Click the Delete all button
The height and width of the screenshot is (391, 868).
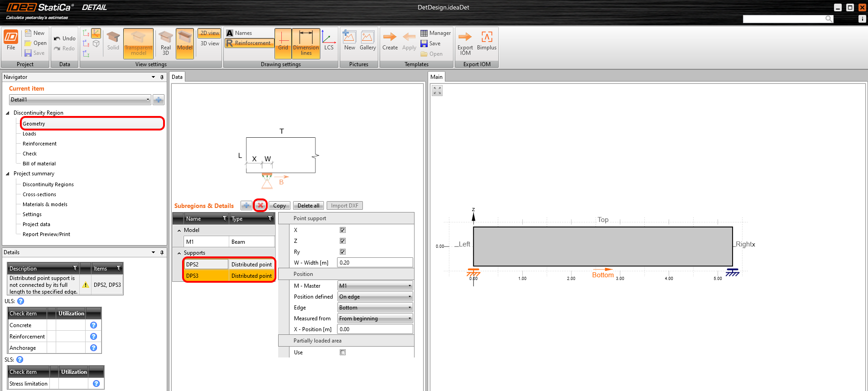point(308,206)
